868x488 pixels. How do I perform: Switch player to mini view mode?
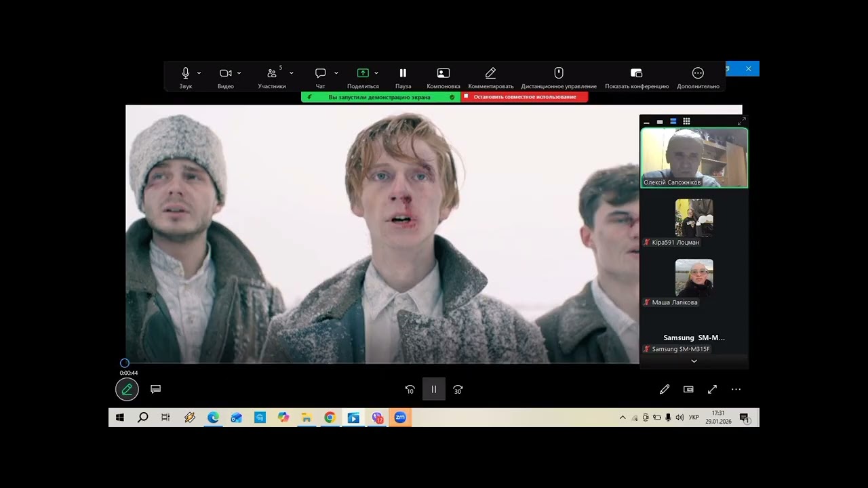tap(688, 389)
